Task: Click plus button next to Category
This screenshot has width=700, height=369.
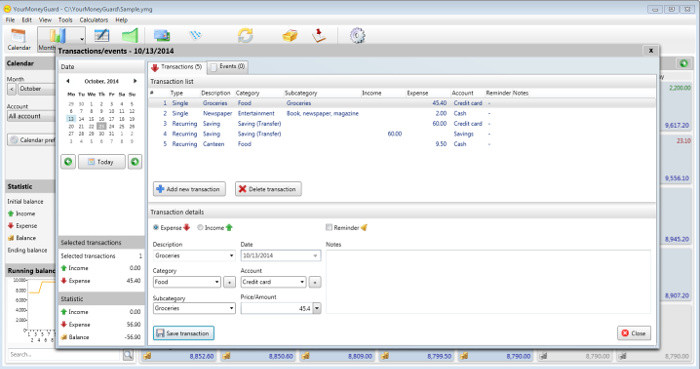Action: [229, 282]
